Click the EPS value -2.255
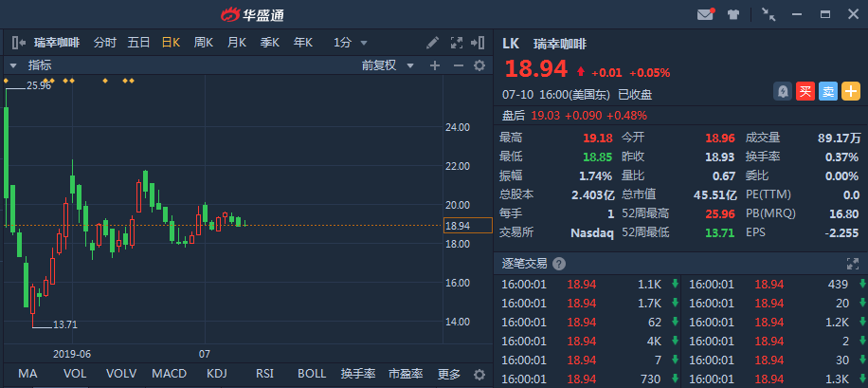Image resolution: width=868 pixels, height=388 pixels. [842, 232]
